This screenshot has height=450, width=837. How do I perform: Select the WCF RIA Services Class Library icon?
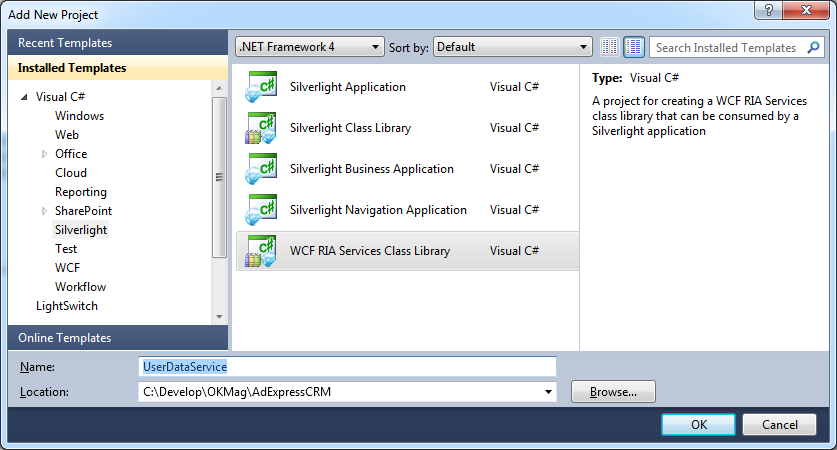tap(261, 251)
